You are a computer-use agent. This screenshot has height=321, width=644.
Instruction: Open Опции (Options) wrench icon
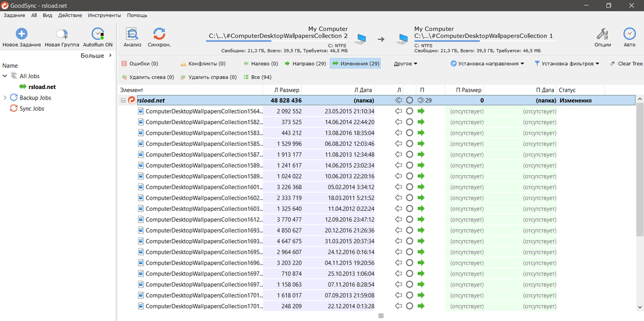tap(602, 35)
